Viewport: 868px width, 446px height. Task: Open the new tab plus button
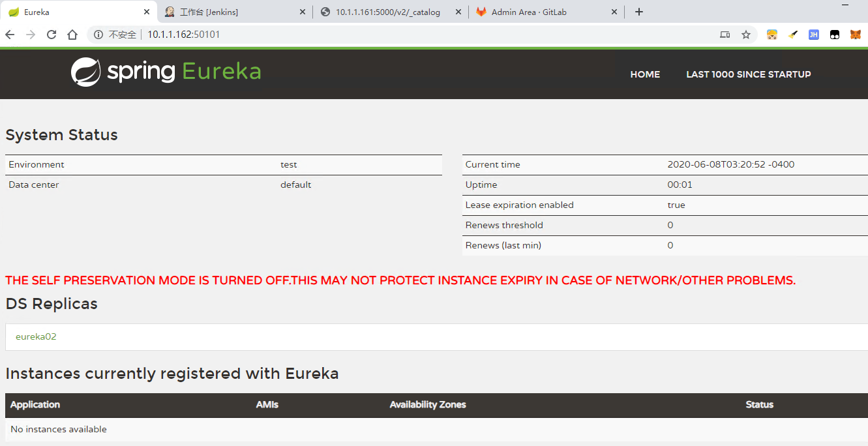tap(639, 12)
